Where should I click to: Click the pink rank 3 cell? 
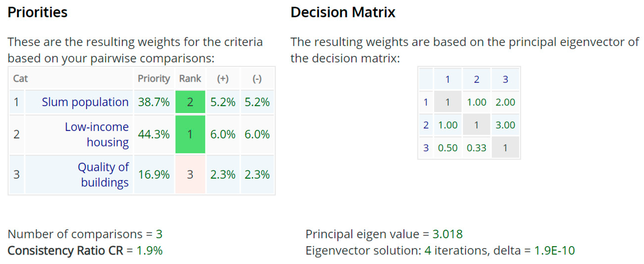[x=190, y=175]
